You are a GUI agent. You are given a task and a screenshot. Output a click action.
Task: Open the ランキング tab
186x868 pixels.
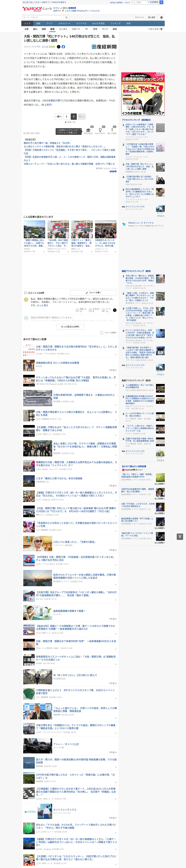point(115,24)
